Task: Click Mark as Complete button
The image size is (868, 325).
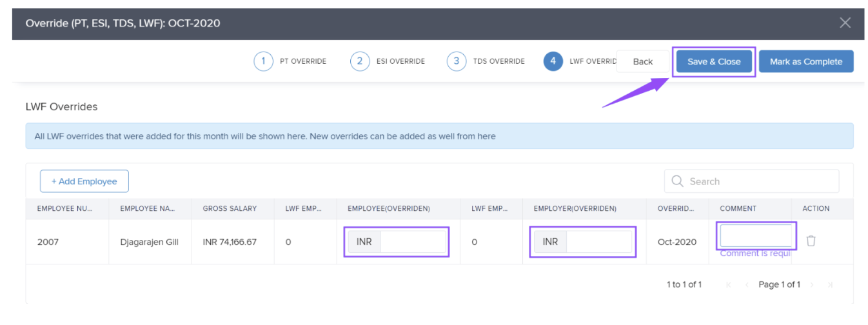Action: coord(805,61)
